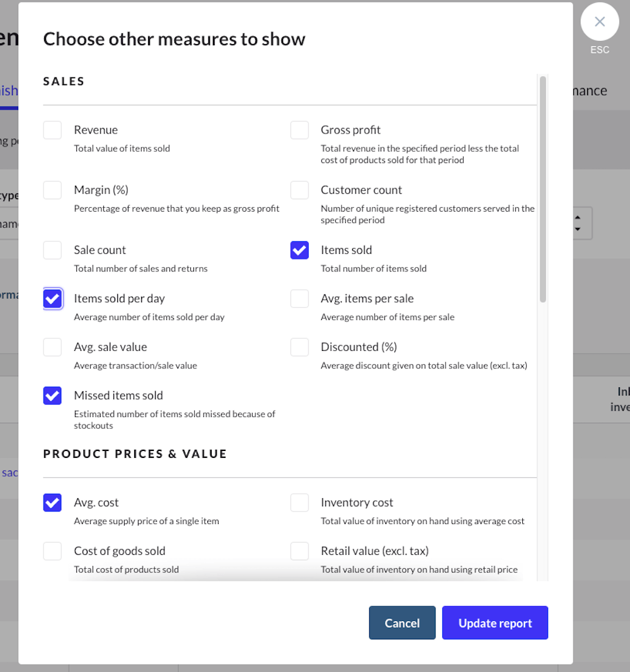Enable the Inventory cost checkbox
This screenshot has width=630, height=672.
300,503
